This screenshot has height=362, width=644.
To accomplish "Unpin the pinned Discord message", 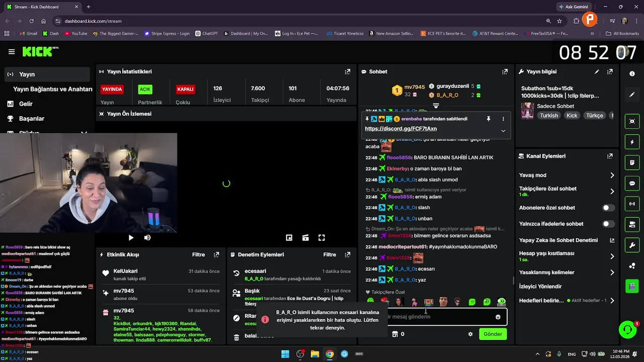I will point(488,119).
